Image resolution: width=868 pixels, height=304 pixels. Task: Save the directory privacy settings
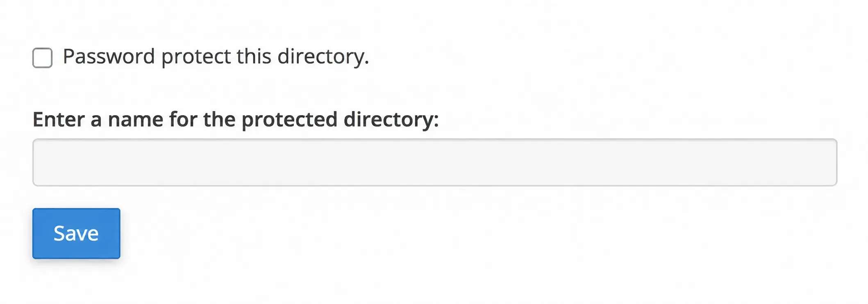76,234
